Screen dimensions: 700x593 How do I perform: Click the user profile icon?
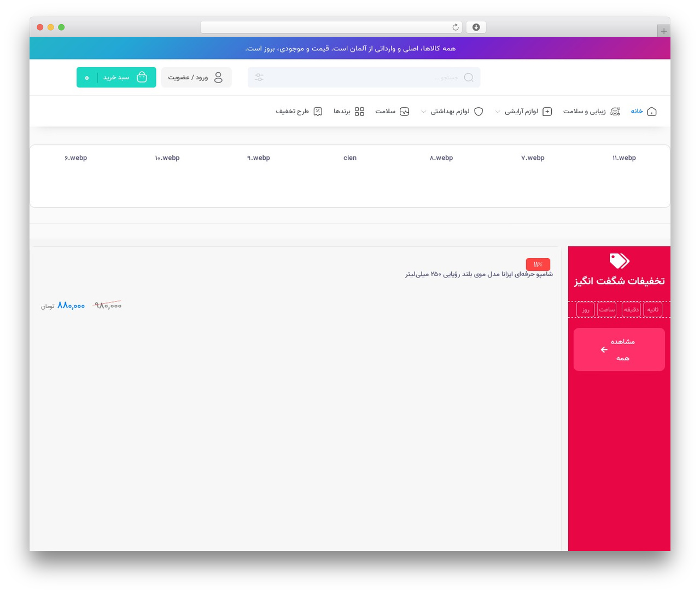tap(218, 78)
